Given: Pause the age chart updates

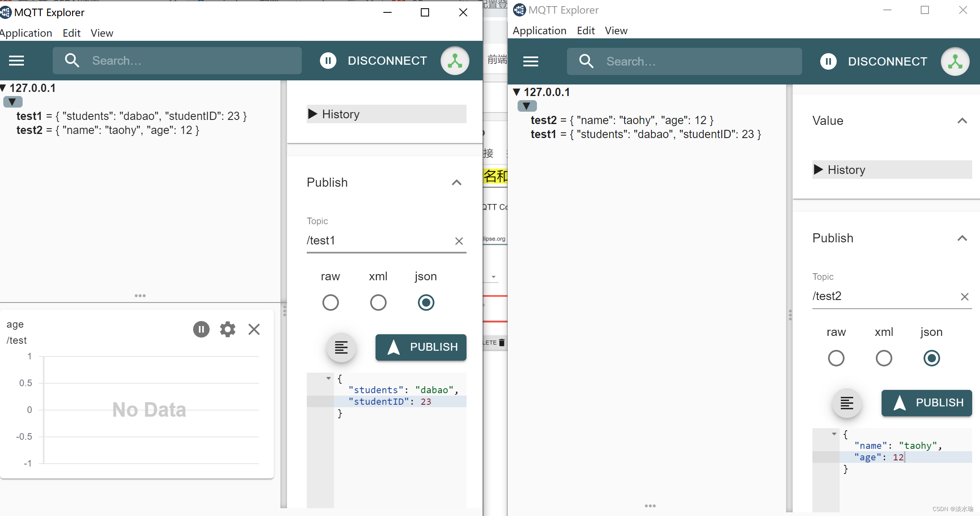Looking at the screenshot, I should 201,329.
